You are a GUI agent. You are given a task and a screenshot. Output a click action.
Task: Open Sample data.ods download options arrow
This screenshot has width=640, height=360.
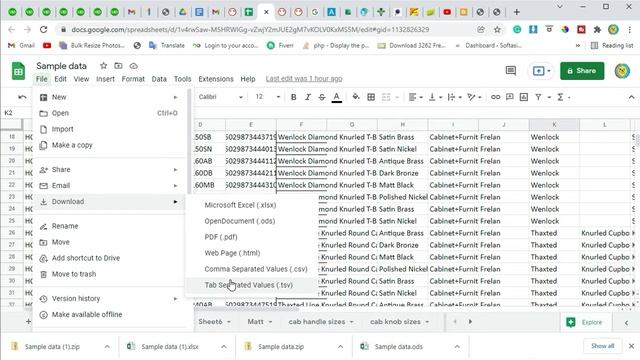click(457, 347)
